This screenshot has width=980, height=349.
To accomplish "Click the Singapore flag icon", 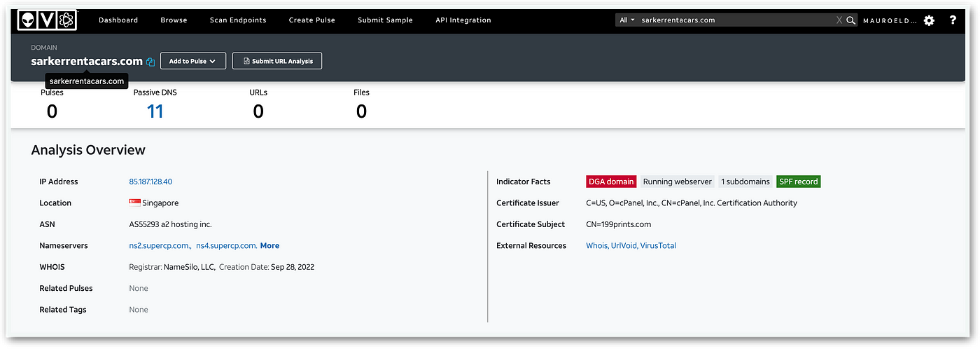I will tap(135, 203).
